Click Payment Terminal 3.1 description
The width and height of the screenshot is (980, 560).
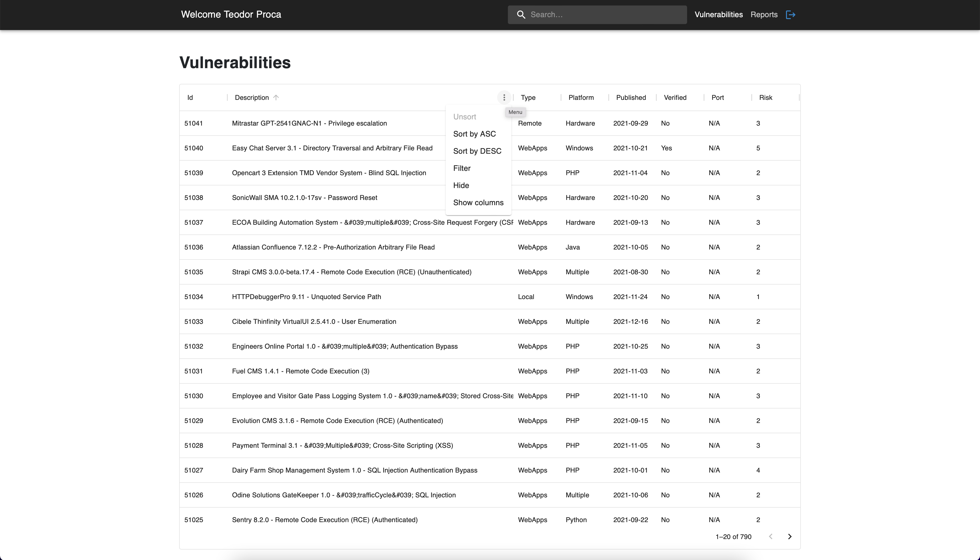point(342,445)
